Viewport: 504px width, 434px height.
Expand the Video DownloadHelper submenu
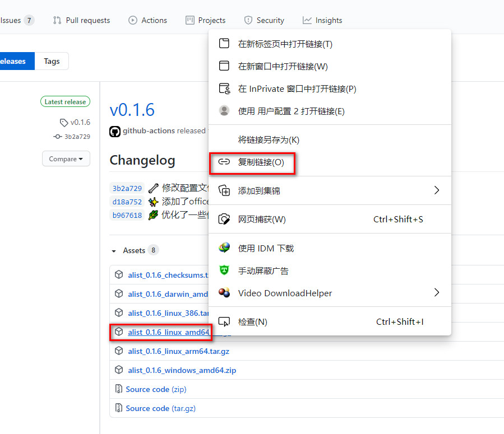(330, 293)
